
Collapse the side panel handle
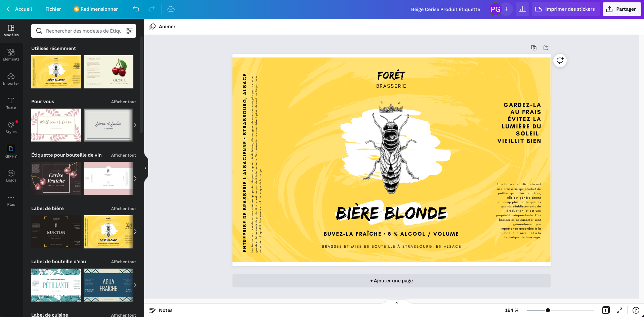click(x=145, y=168)
